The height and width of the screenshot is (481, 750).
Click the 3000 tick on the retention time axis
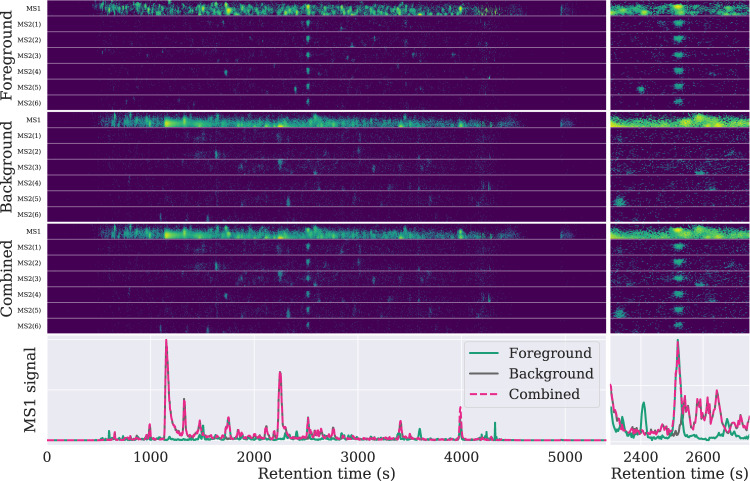[357, 453]
